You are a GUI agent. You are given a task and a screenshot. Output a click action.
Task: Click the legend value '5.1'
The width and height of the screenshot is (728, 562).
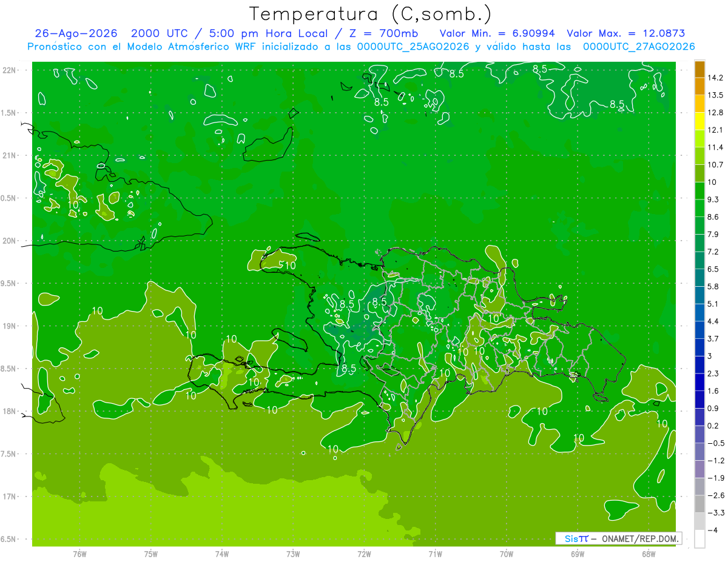[713, 304]
